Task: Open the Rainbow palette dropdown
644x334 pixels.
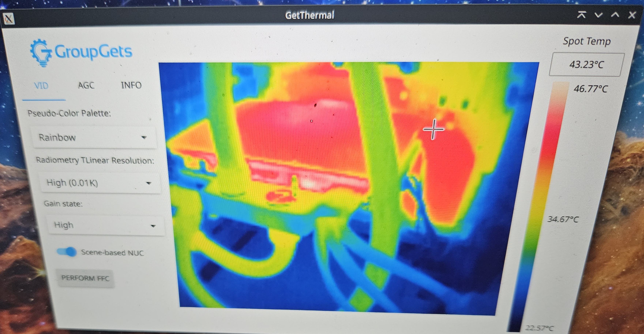Action: point(95,138)
